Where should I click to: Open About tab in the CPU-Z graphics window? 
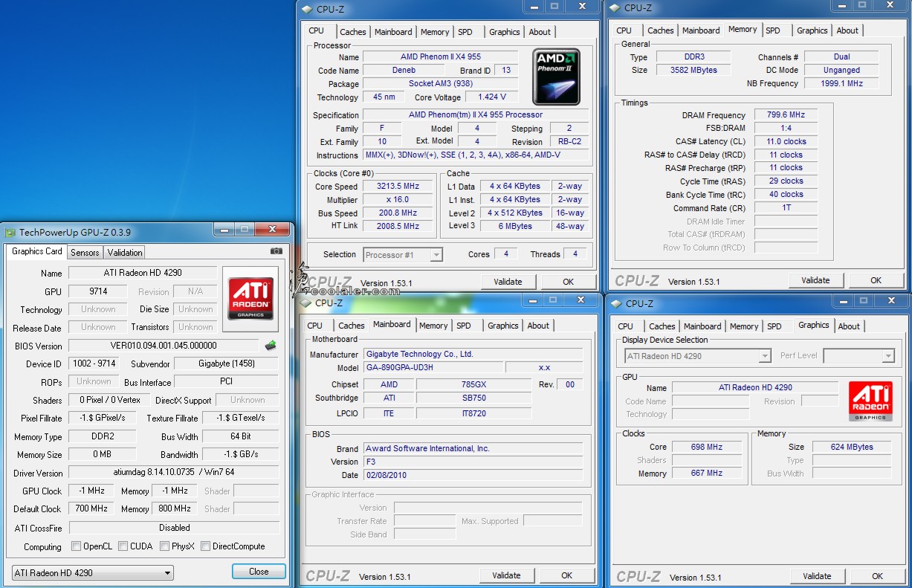(849, 326)
